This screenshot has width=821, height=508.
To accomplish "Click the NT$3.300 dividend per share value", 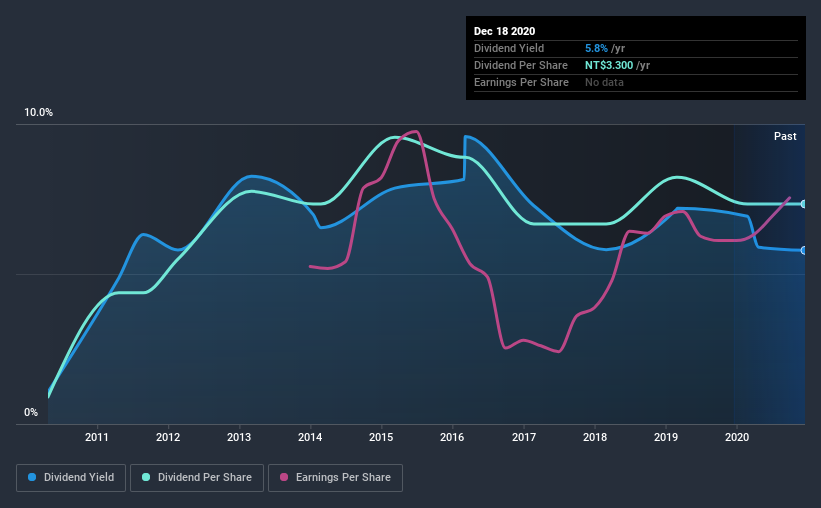I will [x=609, y=65].
